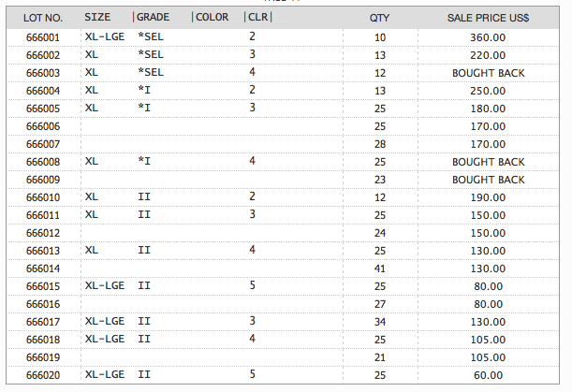This screenshot has height=392, width=572.
Task: Click BOUGHT BACK in lot 666003 row
Action: (488, 73)
